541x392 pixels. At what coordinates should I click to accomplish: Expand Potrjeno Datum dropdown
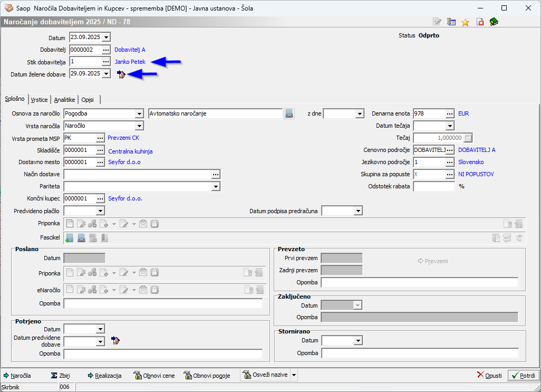pyautogui.click(x=100, y=329)
